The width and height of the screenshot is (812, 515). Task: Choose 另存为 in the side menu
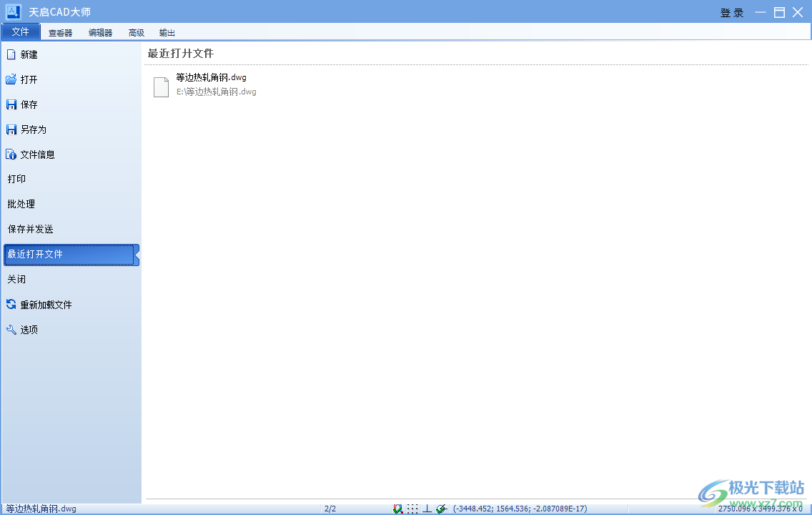tap(71, 129)
